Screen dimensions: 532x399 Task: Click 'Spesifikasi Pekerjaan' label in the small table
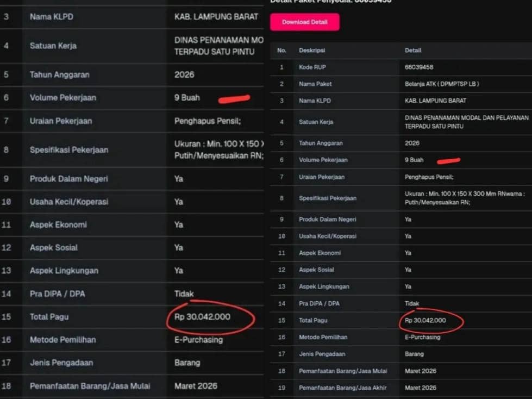328,198
